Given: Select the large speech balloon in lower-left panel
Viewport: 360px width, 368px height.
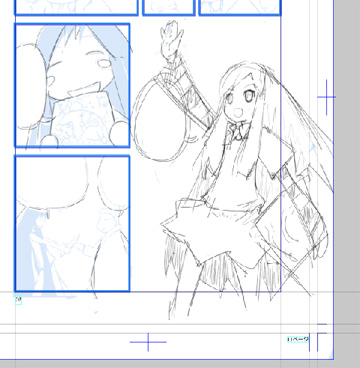Looking at the screenshot, I should (x=53, y=182).
